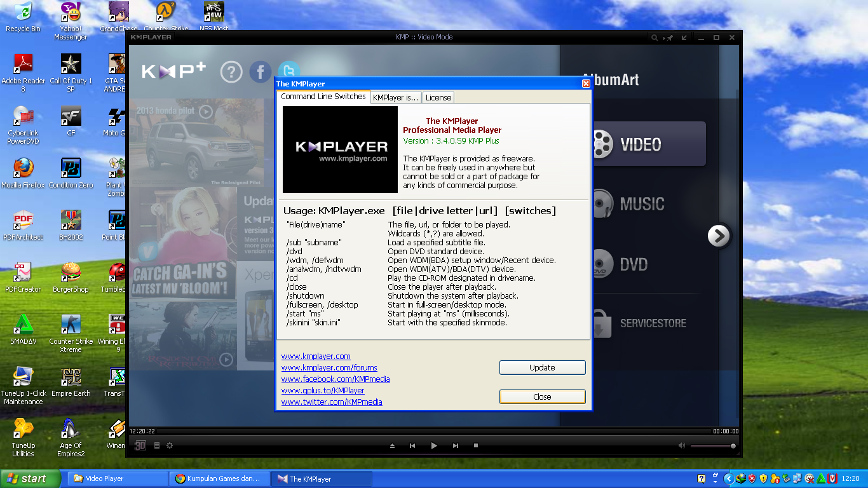This screenshot has width=868, height=488.
Task: Select the CyberLink PowerDVD desktop icon
Action: [x=23, y=125]
